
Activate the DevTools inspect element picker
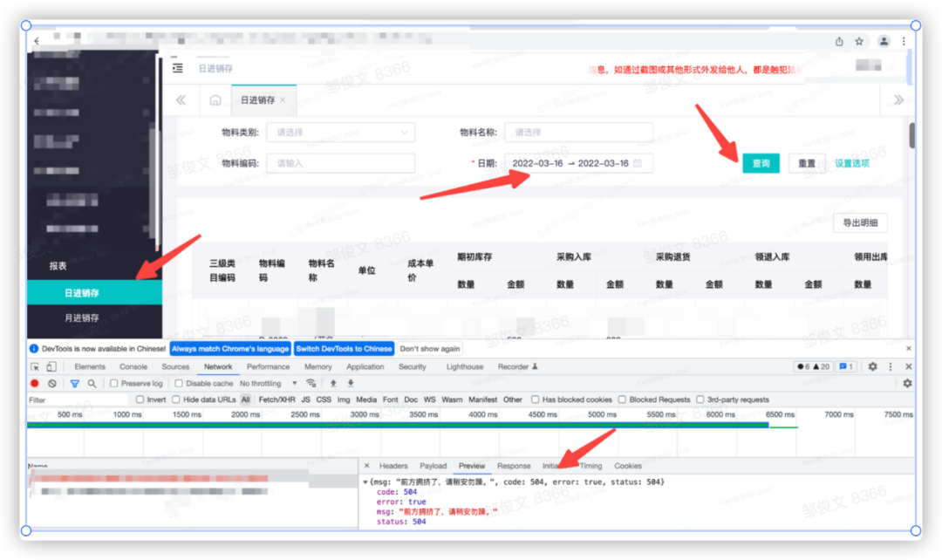35,366
